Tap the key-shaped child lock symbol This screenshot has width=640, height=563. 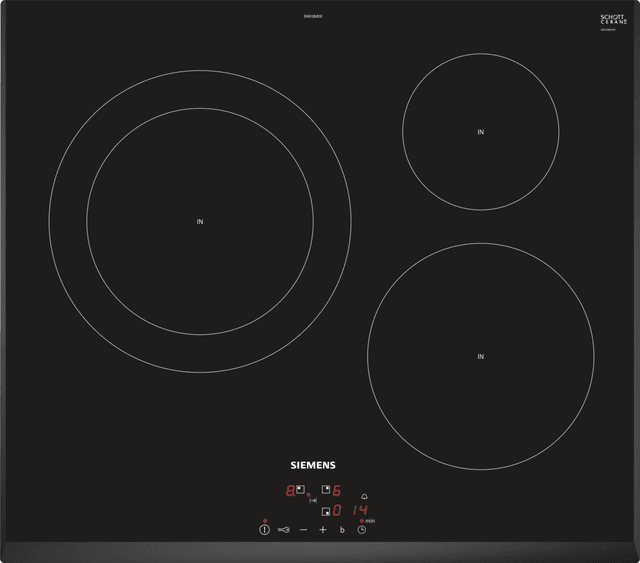tap(284, 530)
